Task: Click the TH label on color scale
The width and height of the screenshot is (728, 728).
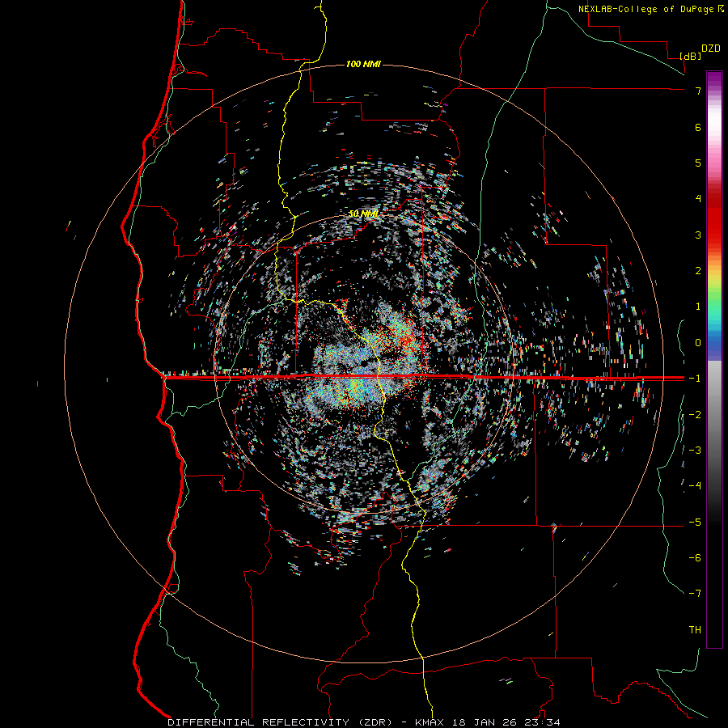Action: (x=695, y=630)
